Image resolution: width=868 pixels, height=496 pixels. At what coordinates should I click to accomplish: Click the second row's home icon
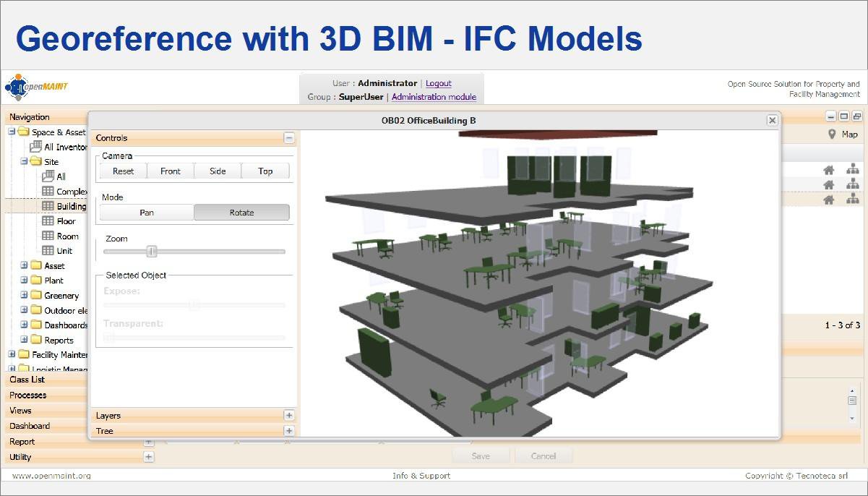(x=829, y=185)
